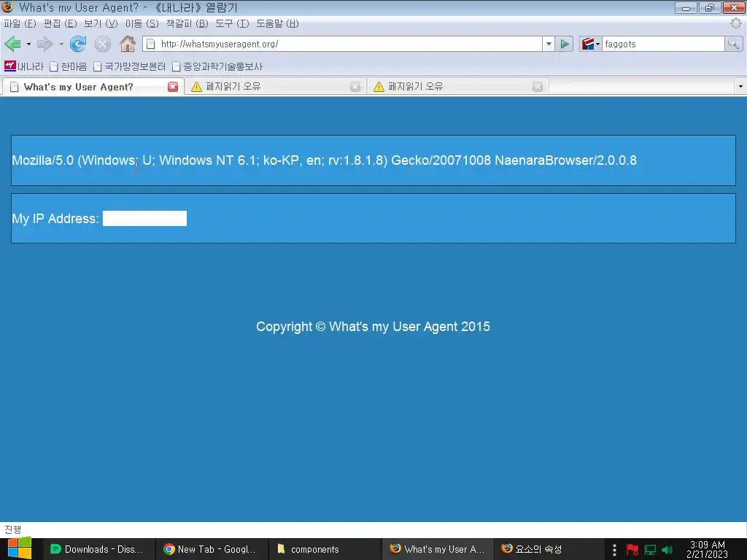Image resolution: width=747 pixels, height=560 pixels.
Task: Select What's my User A... taskbar item
Action: coord(438,549)
